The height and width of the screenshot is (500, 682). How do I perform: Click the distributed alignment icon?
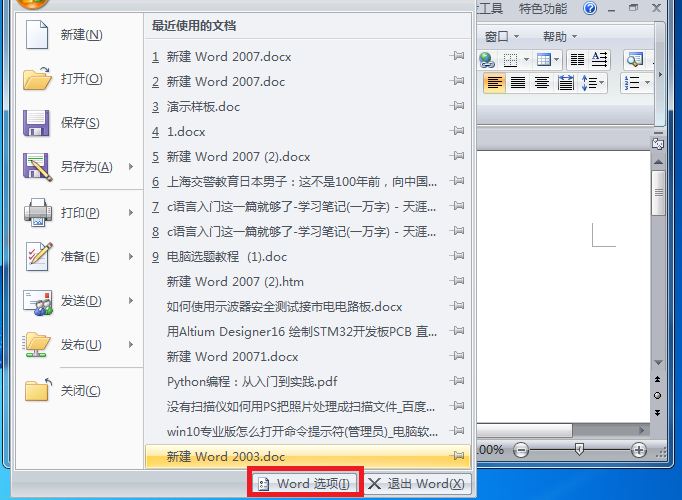pos(566,83)
